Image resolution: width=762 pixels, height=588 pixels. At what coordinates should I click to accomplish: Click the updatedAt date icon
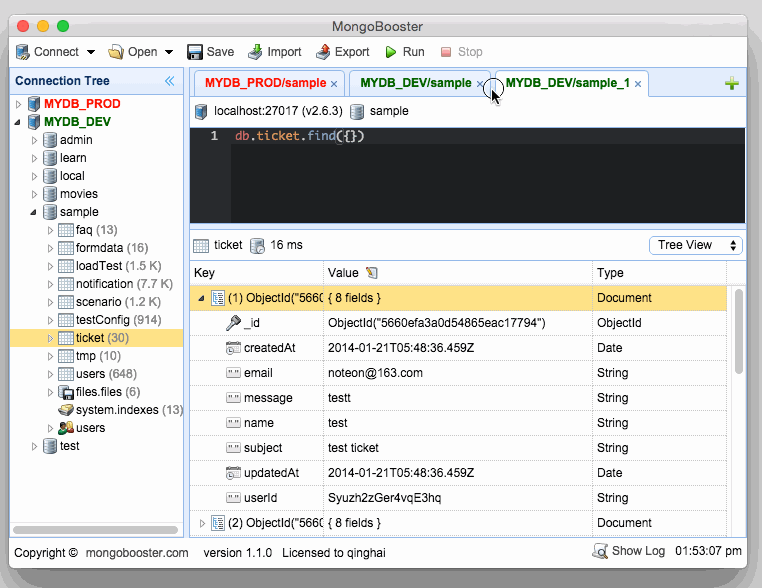coord(233,473)
